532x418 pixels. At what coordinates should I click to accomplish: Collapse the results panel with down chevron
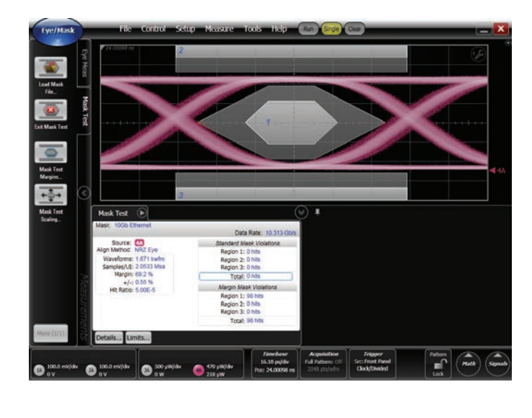(301, 212)
